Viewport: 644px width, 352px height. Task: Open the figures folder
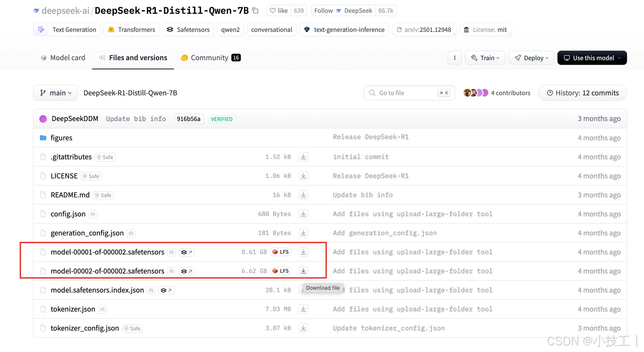(x=61, y=138)
